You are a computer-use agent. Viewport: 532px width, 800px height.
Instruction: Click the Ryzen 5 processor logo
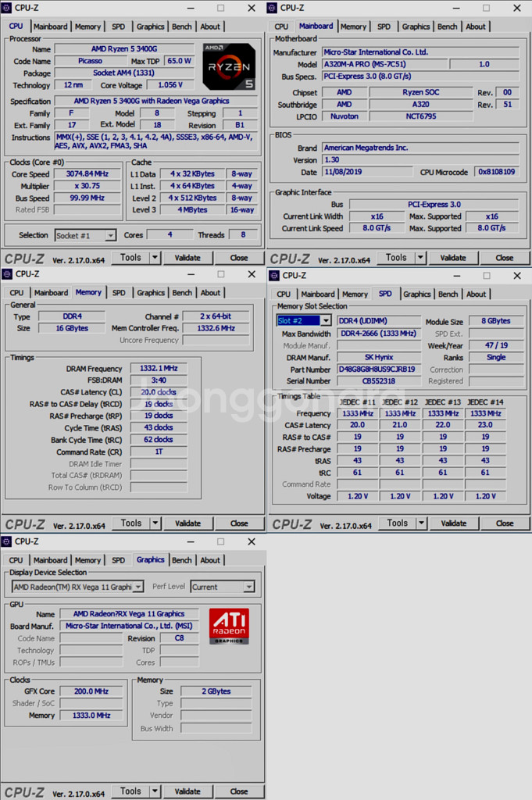[228, 67]
